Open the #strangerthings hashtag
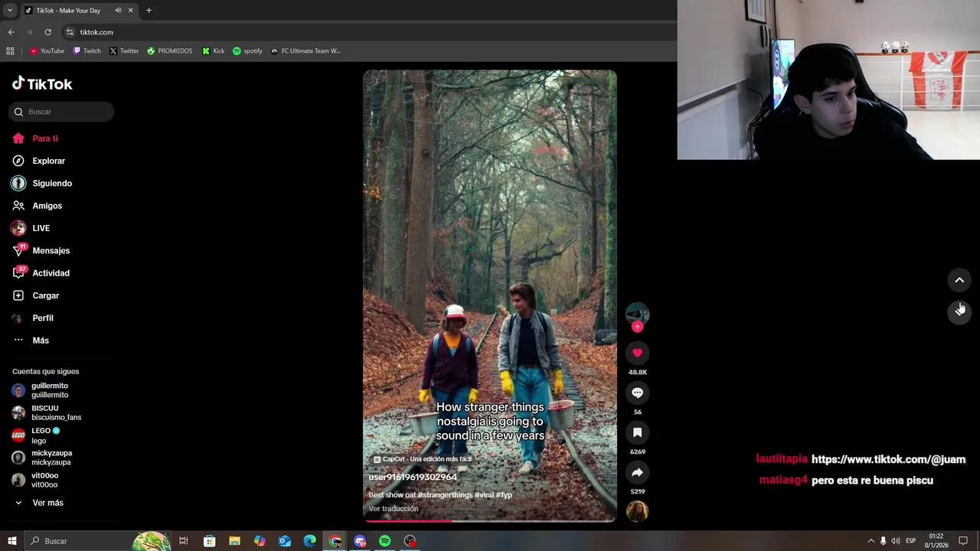The image size is (980, 551). (x=445, y=495)
